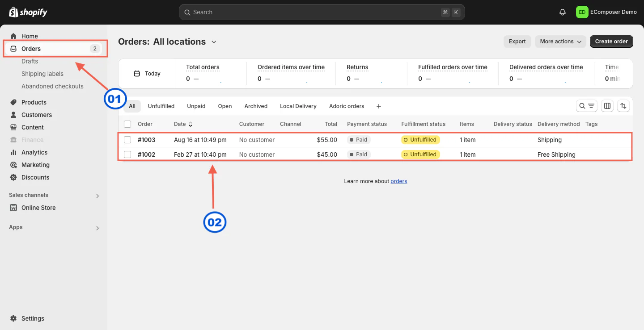Open the orders help link
644x330 pixels.
[399, 181]
